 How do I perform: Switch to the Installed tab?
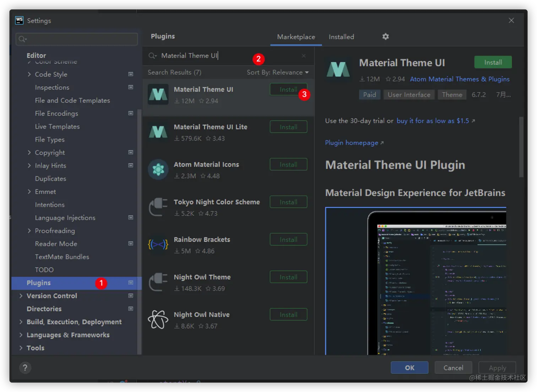pyautogui.click(x=341, y=37)
